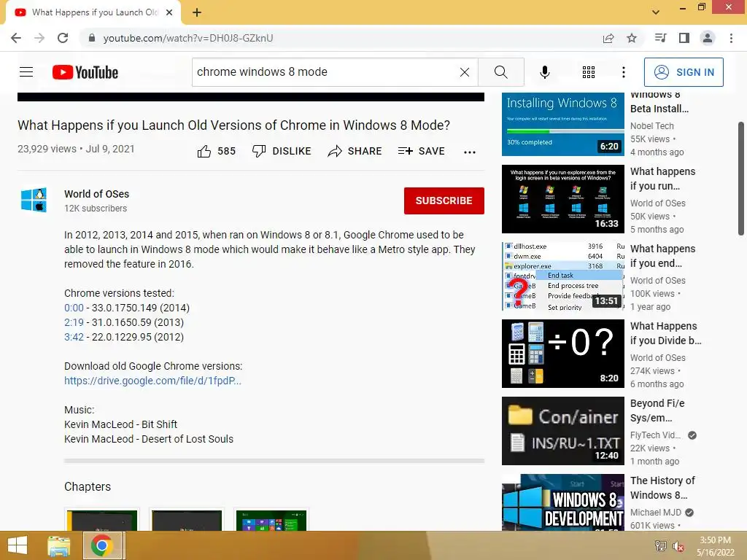This screenshot has height=560, width=747.
Task: Open YouTube apps grid icon
Action: point(589,72)
